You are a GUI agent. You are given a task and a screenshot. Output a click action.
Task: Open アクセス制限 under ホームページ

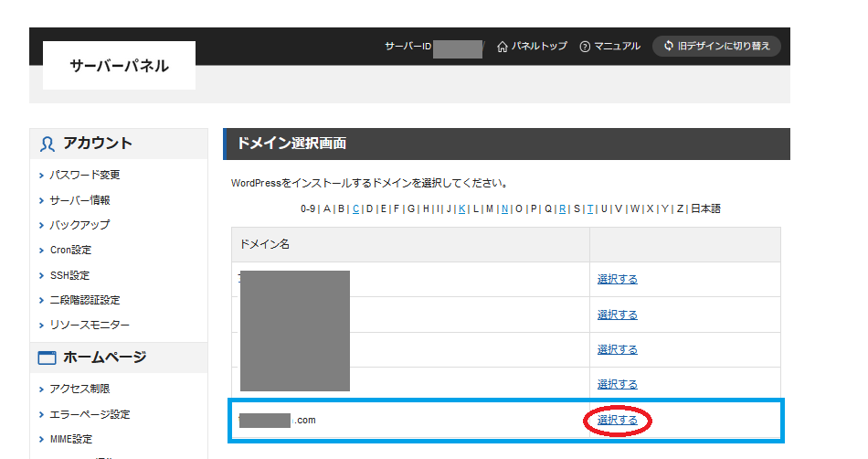tap(79, 390)
